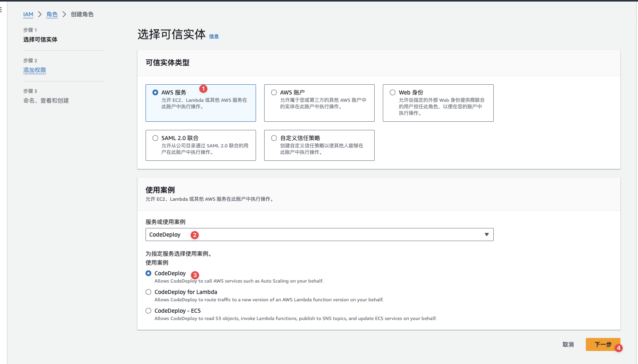Click the 创建角色 breadcrumb text
The height and width of the screenshot is (364, 638).
(x=82, y=14)
